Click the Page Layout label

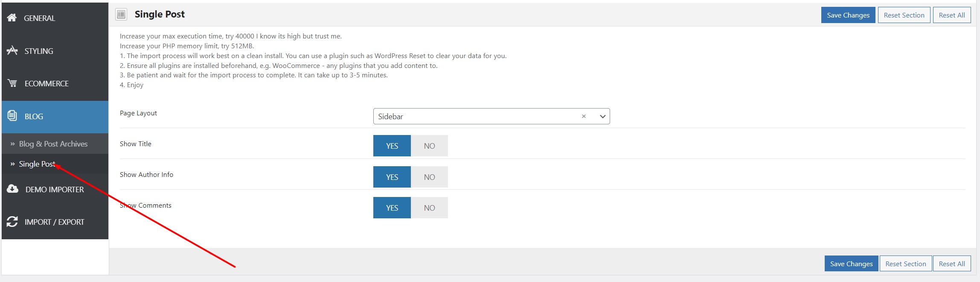pos(138,113)
